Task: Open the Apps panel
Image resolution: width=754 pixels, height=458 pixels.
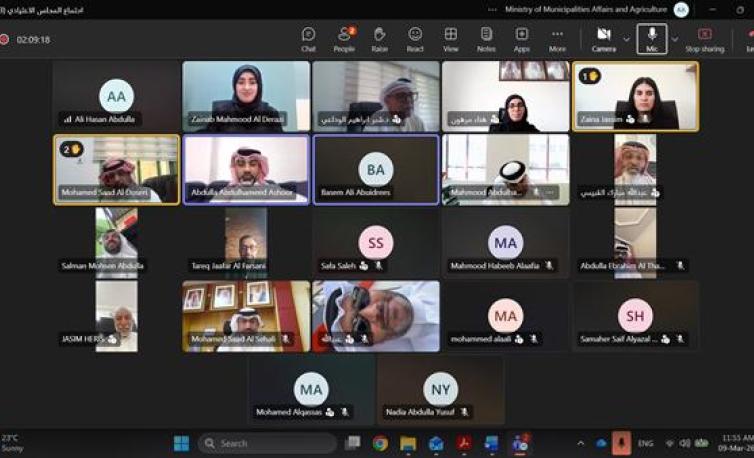Action: tap(522, 39)
